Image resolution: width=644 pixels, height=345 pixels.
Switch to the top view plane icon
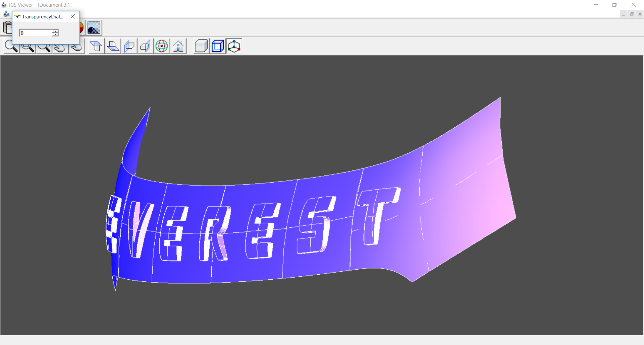pos(96,46)
